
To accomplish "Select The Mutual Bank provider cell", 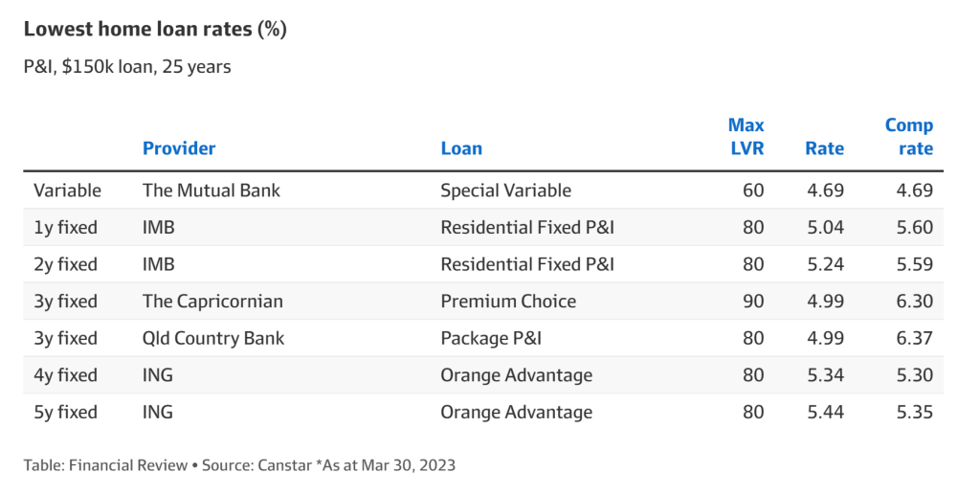I will click(x=212, y=191).
